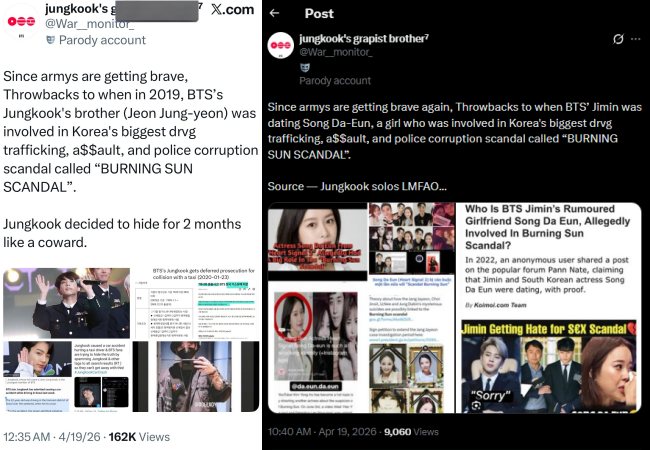The width and height of the screenshot is (650, 450).
Task: Click the parody account badge icon on left
Action: pyautogui.click(x=50, y=40)
